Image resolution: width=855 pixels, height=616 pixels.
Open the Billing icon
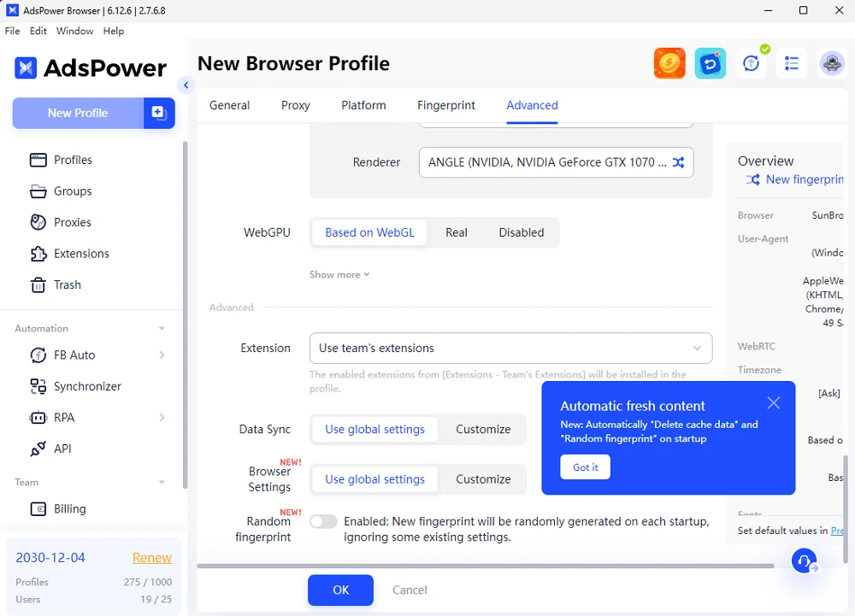[x=38, y=508]
